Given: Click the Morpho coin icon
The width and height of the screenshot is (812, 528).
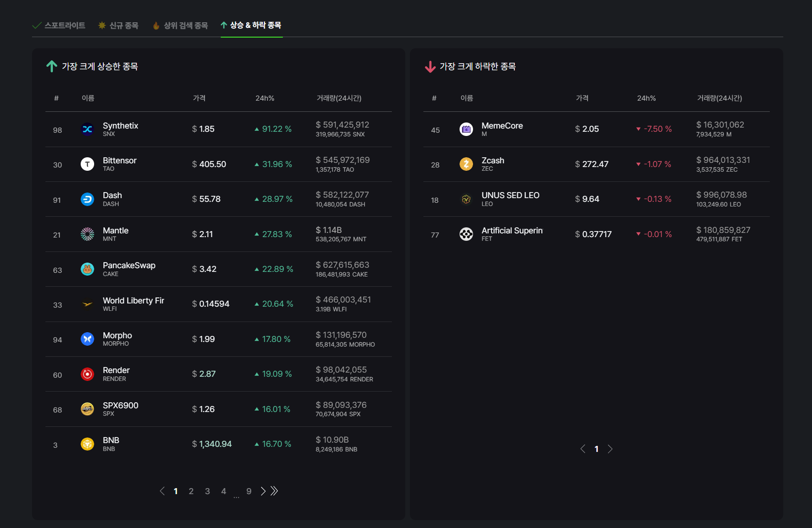Looking at the screenshot, I should click(87, 339).
